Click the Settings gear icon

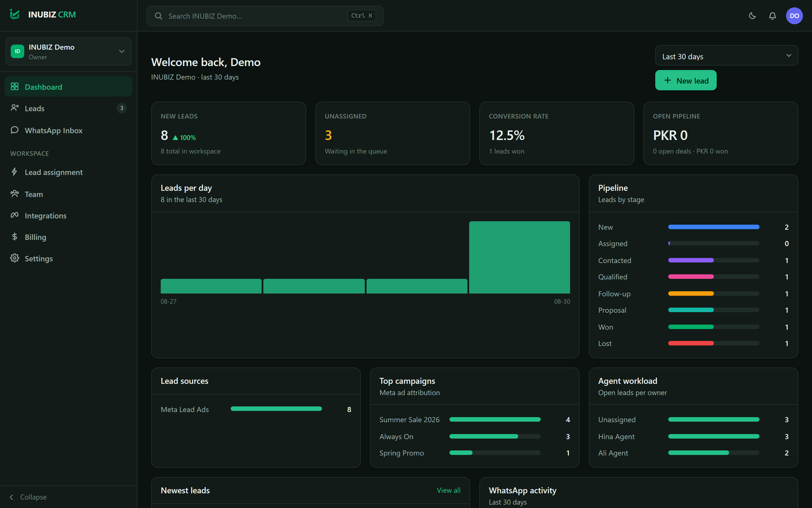[x=14, y=258]
